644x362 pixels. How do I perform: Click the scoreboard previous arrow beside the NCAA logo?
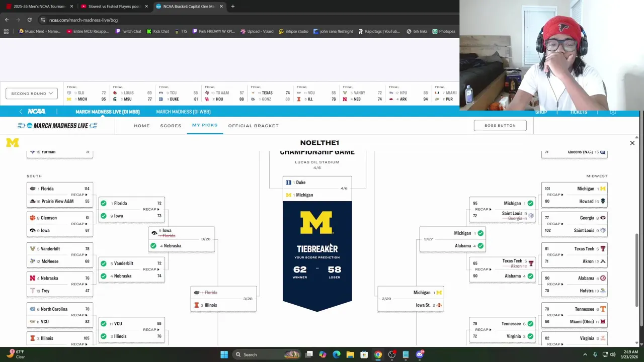pyautogui.click(x=21, y=112)
